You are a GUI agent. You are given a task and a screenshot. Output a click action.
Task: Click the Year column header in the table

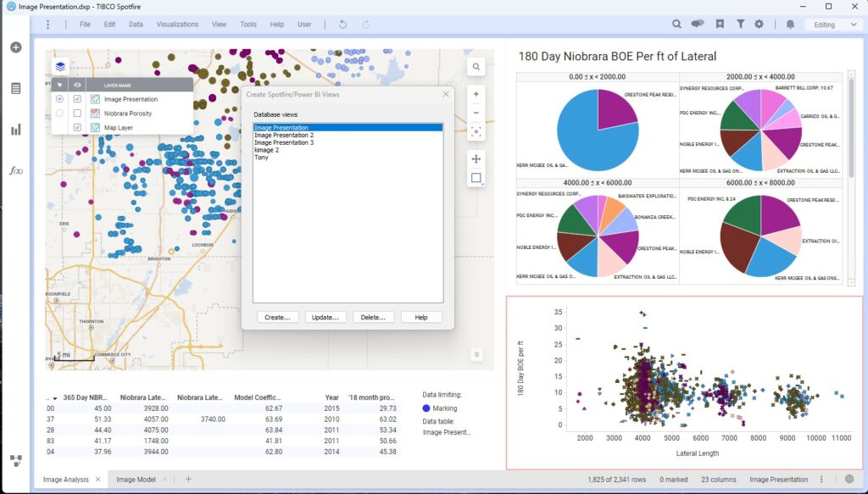point(331,397)
